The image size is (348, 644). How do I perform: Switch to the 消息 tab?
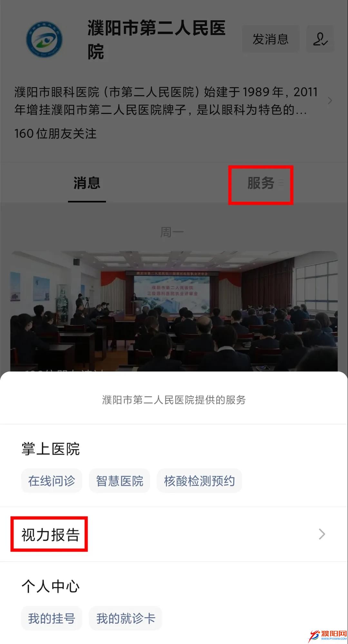click(x=87, y=183)
